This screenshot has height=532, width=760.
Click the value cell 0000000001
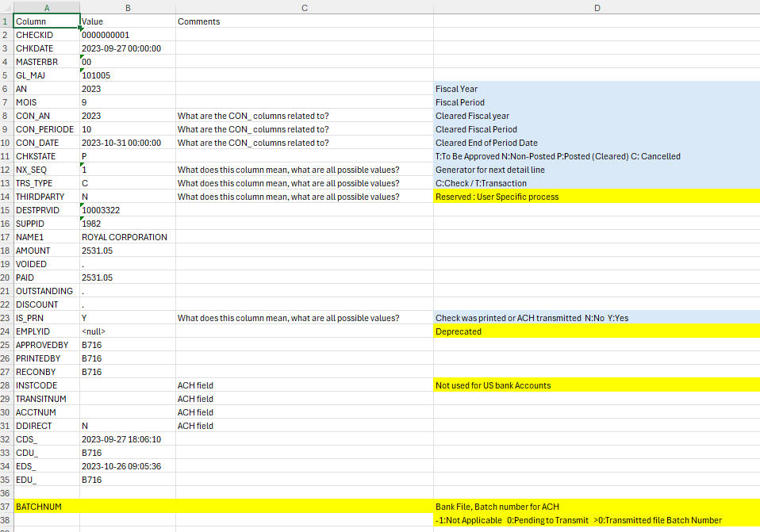pyautogui.click(x=127, y=35)
